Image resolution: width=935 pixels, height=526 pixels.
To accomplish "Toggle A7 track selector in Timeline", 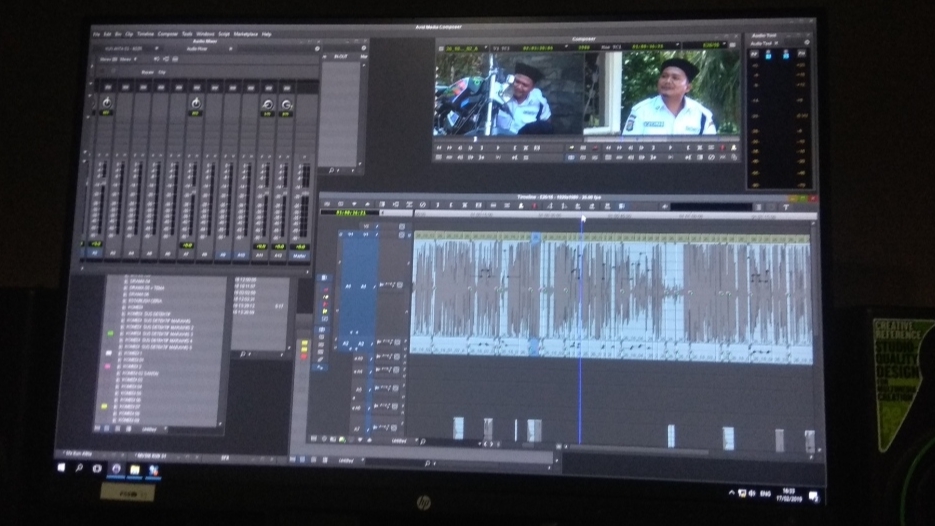I will click(x=357, y=429).
